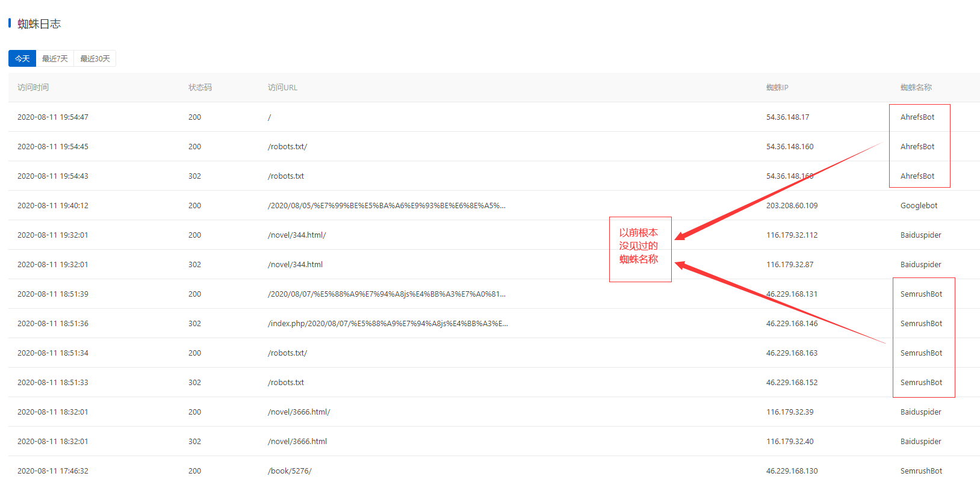Select timestamp 2020-08-11 18:51:34
The width and height of the screenshot is (980, 485).
click(53, 353)
